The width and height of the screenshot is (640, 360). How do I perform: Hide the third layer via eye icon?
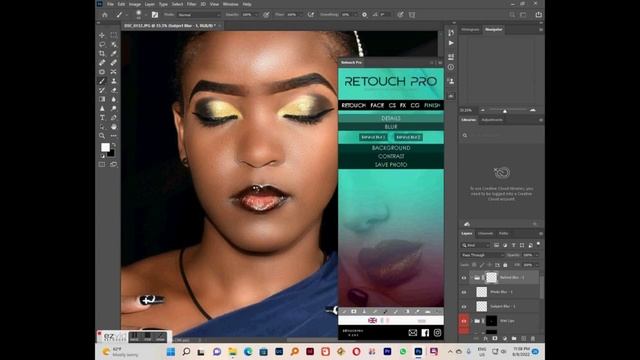click(464, 307)
